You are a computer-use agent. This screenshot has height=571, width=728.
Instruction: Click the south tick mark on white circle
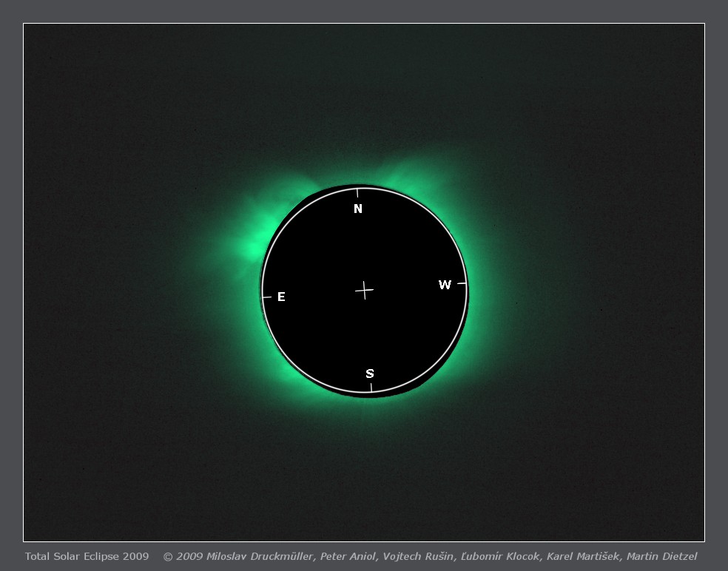click(x=371, y=387)
